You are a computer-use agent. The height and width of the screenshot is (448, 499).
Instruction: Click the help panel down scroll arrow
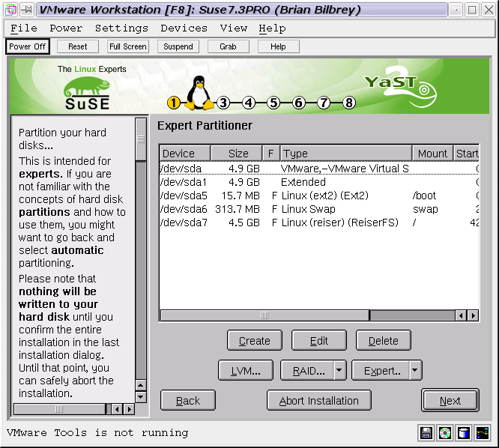tap(141, 397)
